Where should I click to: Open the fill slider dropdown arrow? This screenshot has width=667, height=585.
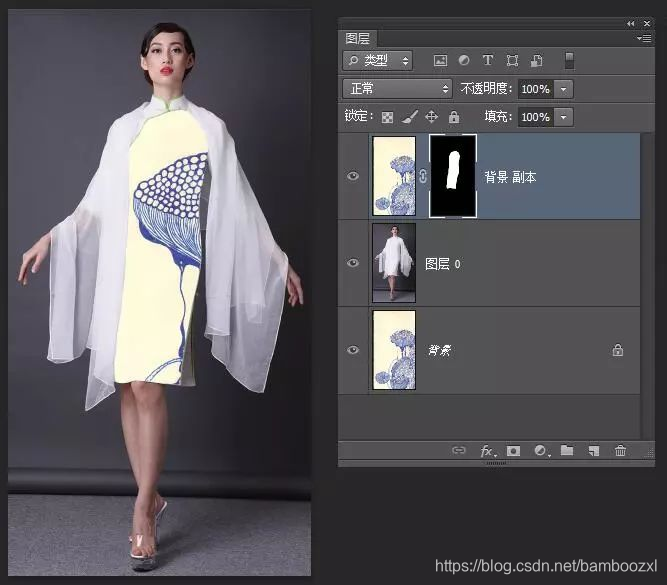tap(564, 117)
